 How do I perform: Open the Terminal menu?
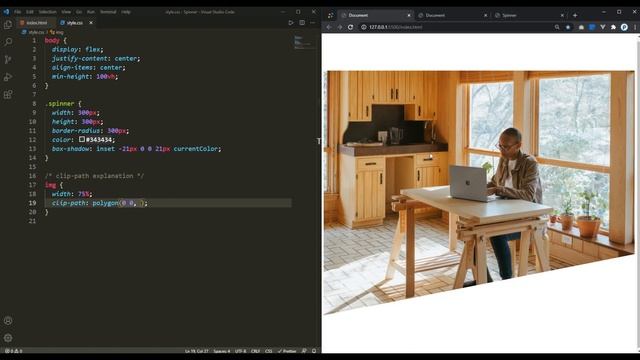(108, 12)
